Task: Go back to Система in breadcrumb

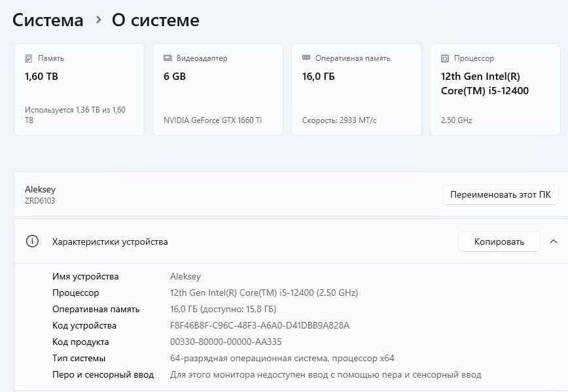Action: (x=48, y=20)
